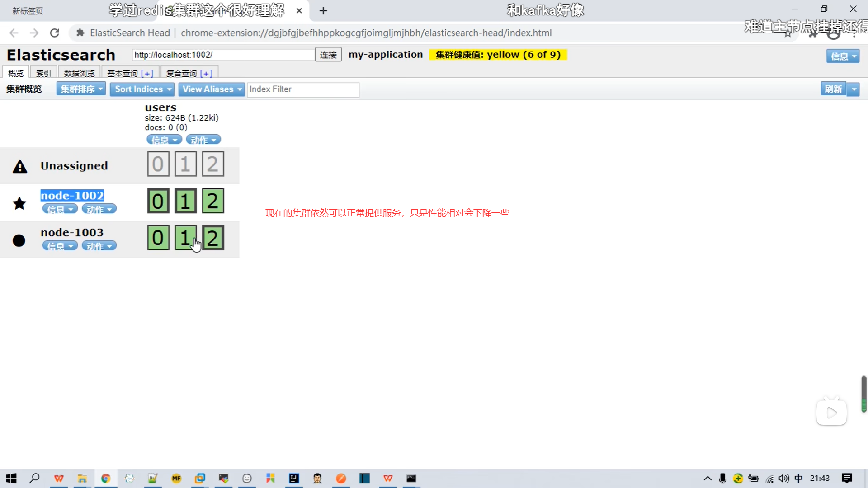Expand the 集群排序 dropdown
The width and height of the screenshot is (868, 488).
(x=81, y=89)
